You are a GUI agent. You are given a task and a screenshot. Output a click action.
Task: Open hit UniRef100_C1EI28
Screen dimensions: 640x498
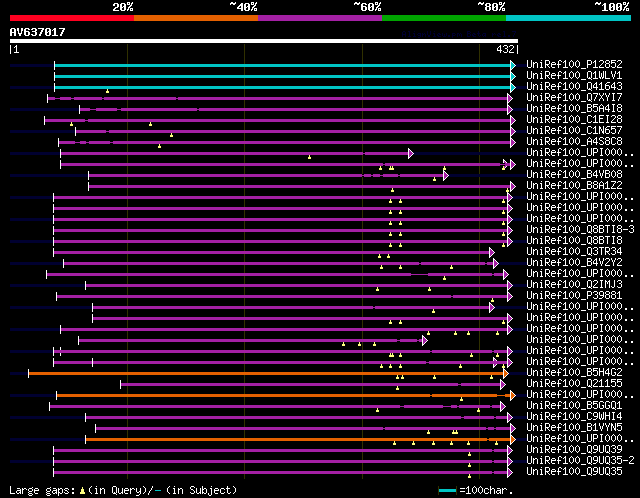[574, 120]
